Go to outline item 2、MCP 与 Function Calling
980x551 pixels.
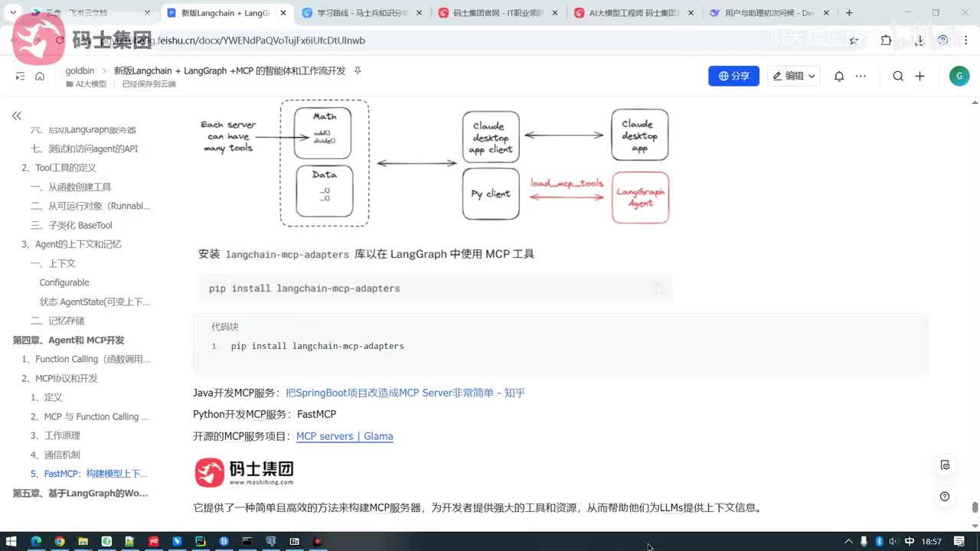pos(90,416)
